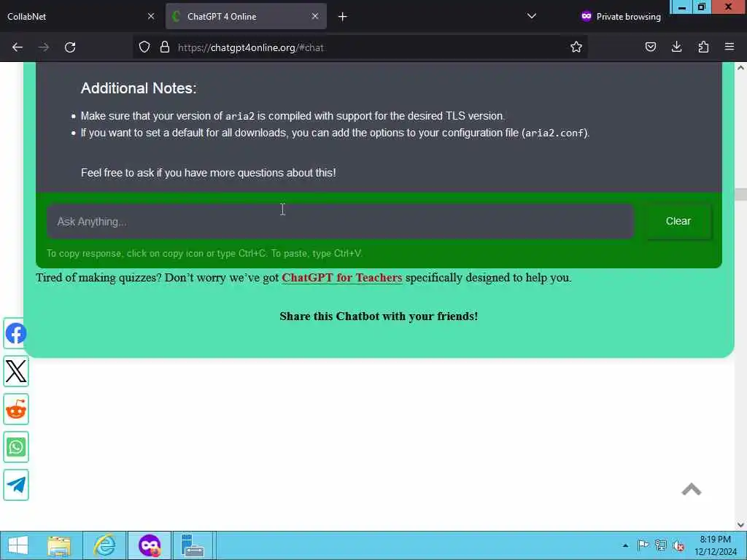747x560 pixels.
Task: Click the aria2.conf configuration file mention
Action: coord(554,133)
